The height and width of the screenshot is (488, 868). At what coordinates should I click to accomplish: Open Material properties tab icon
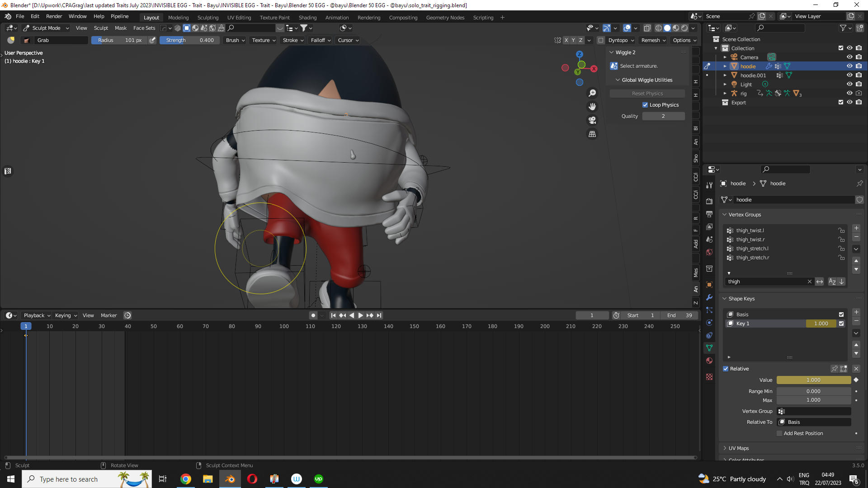[709, 361]
